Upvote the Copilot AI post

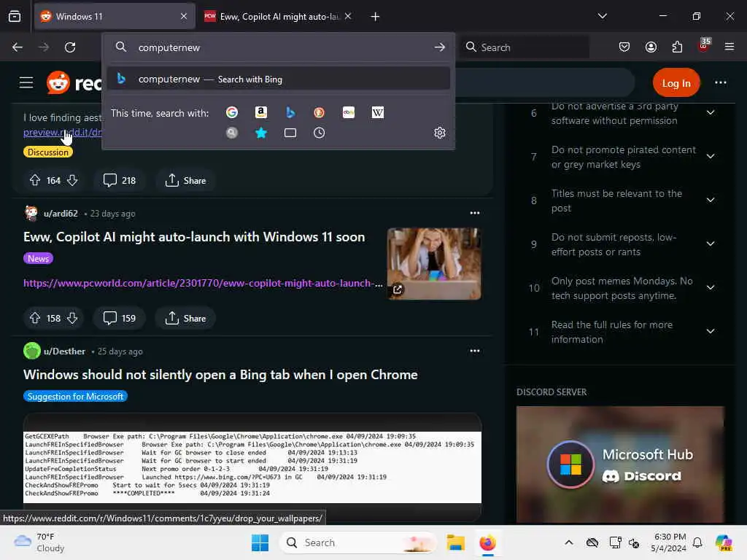pos(35,318)
